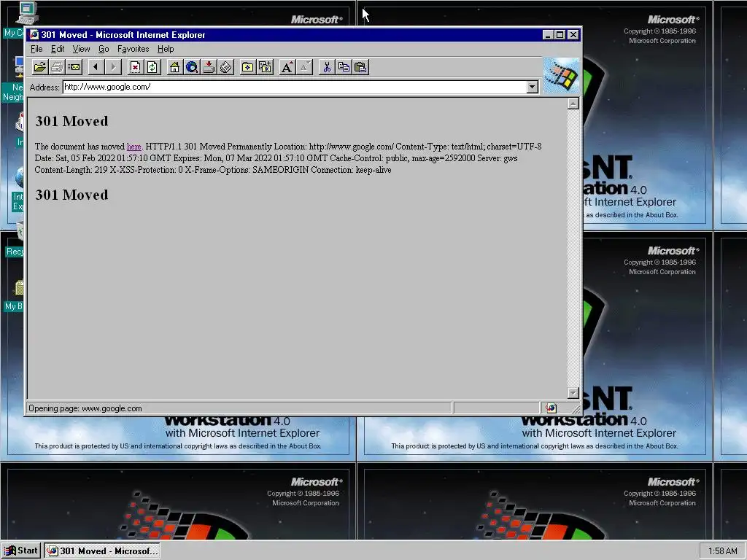Follow the "here" link in the document

click(134, 147)
